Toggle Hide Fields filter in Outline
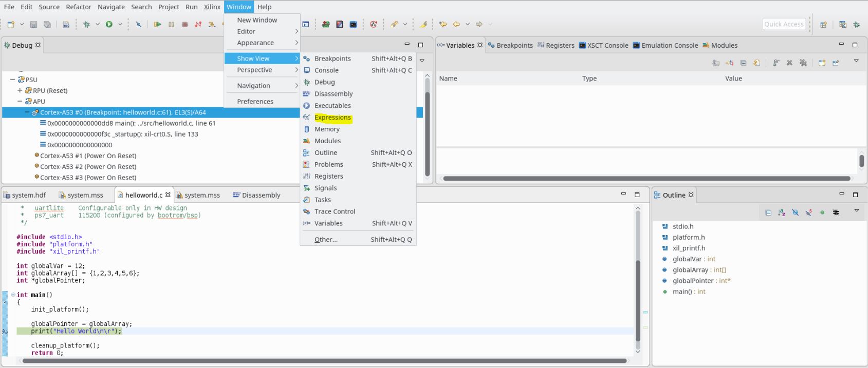This screenshot has width=868, height=368. click(x=795, y=212)
